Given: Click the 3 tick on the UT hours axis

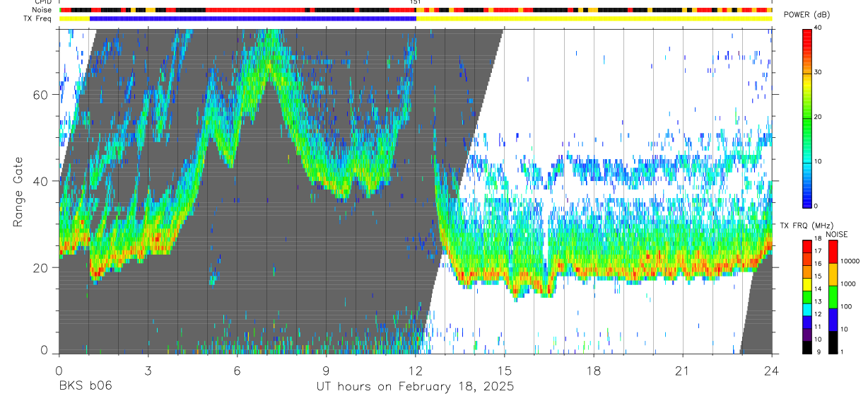Looking at the screenshot, I should click(x=148, y=370).
